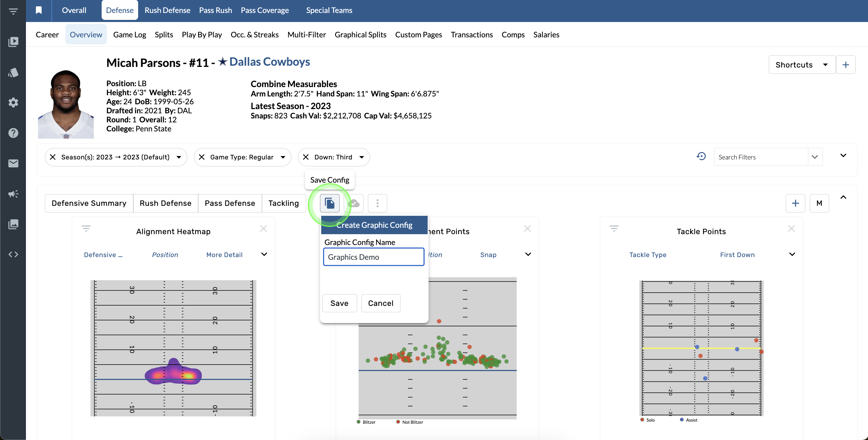Screen dimensions: 868x440
Task: Remove the Down: Third filter
Action: click(306, 157)
